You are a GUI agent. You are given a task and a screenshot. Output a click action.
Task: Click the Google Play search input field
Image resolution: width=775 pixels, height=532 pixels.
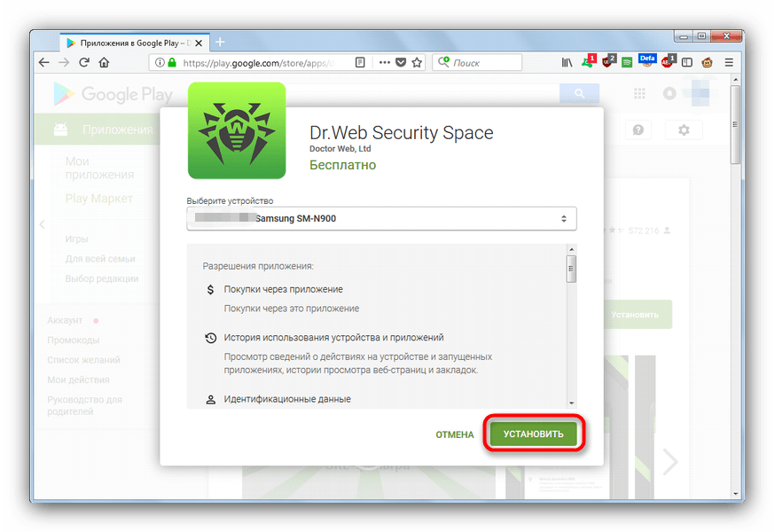pos(423,93)
